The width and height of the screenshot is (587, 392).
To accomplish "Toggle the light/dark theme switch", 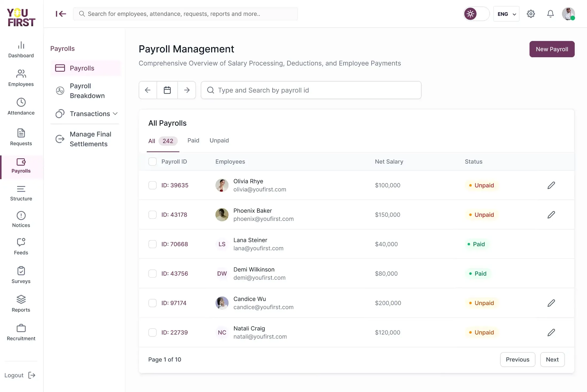I will pos(476,14).
